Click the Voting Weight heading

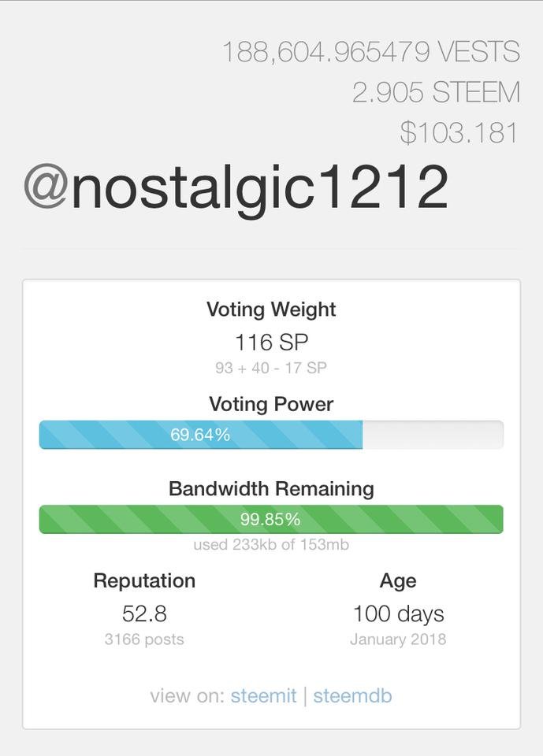tap(271, 309)
